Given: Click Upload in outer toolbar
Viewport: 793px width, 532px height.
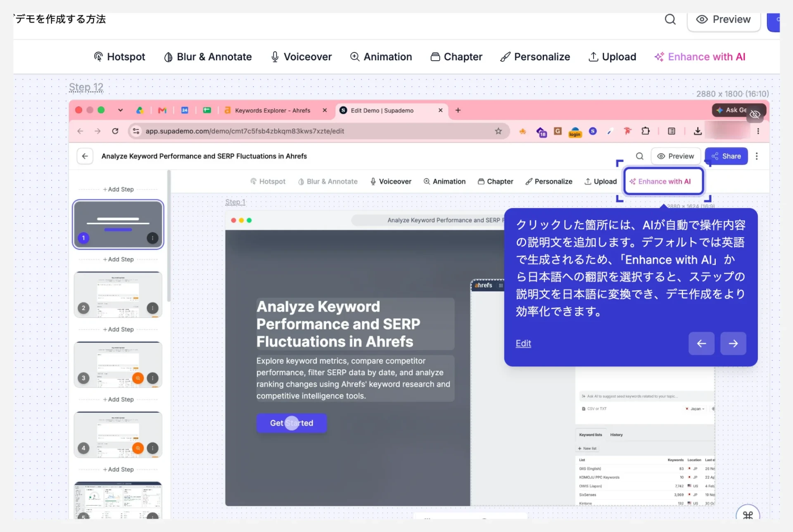Looking at the screenshot, I should 612,57.
